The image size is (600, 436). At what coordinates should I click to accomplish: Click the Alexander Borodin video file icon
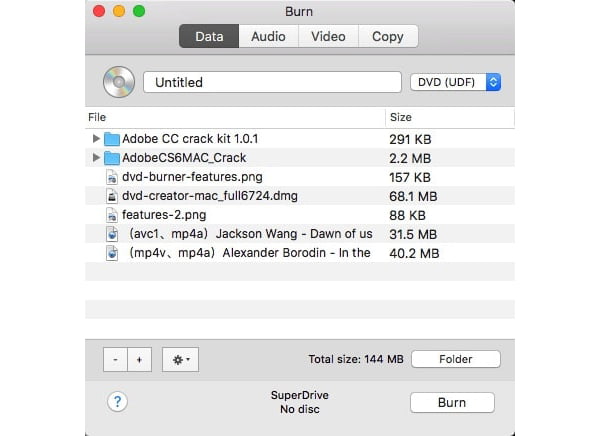point(112,253)
